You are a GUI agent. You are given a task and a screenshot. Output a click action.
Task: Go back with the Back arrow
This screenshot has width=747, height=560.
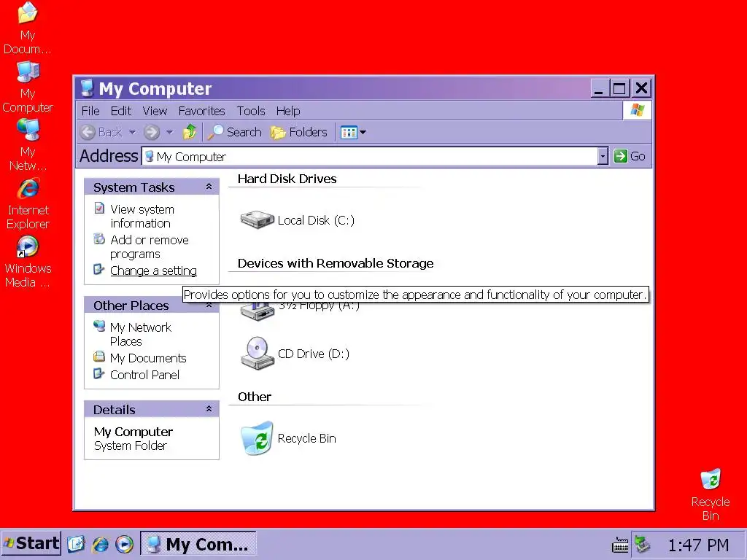pyautogui.click(x=101, y=132)
